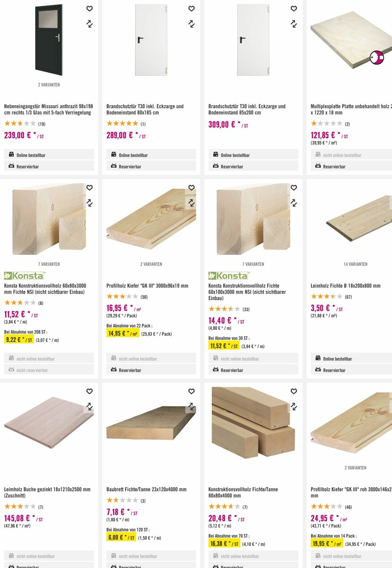Image resolution: width=392 pixels, height=568 pixels.
Task: Click the Konsta brand logo on 60x100x3000
Action: 229,276
